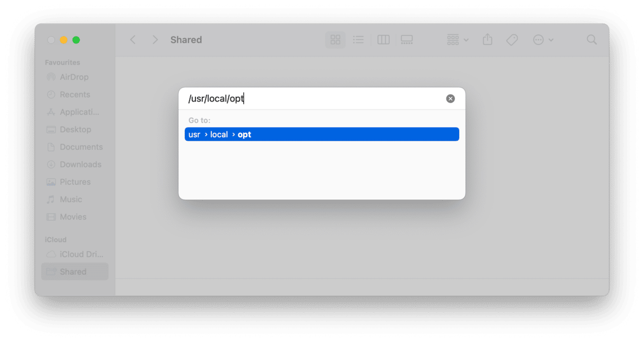The image size is (644, 342).
Task: Clear the Go to Folder path field
Action: 450,98
